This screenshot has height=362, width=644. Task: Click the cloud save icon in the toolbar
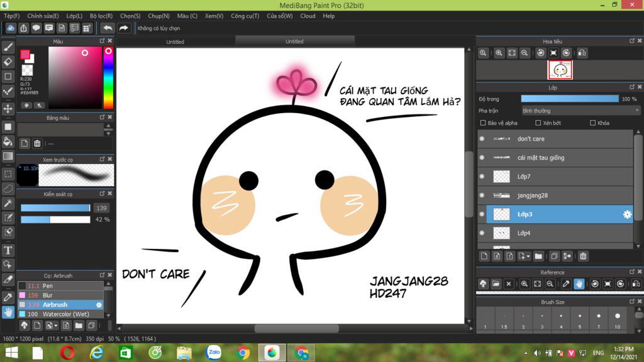(11, 28)
